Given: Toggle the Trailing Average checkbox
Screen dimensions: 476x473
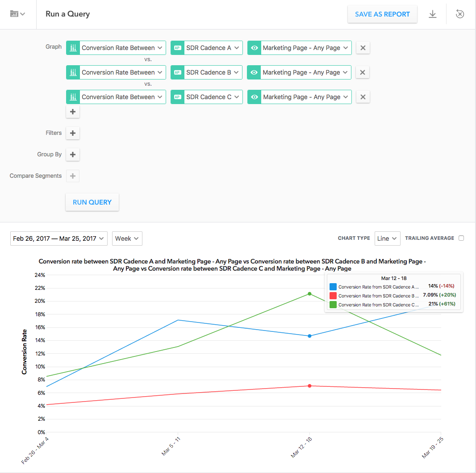Looking at the screenshot, I should pos(461,238).
